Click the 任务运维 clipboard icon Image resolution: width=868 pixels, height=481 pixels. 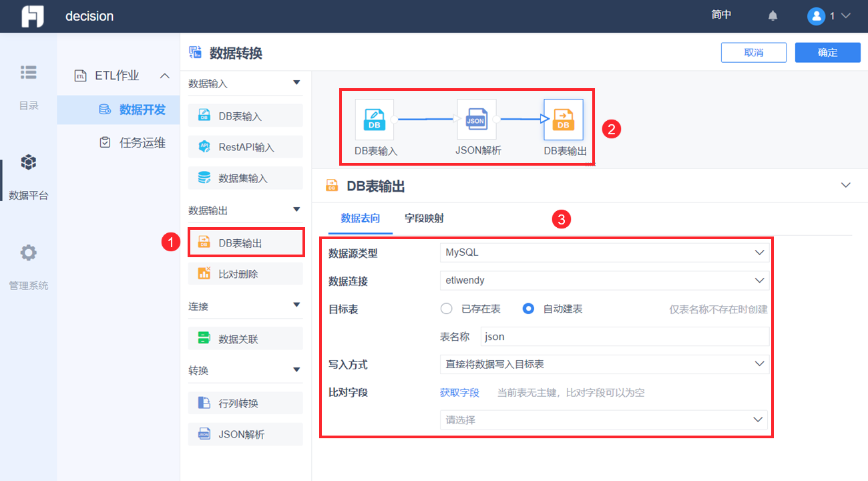coord(105,142)
